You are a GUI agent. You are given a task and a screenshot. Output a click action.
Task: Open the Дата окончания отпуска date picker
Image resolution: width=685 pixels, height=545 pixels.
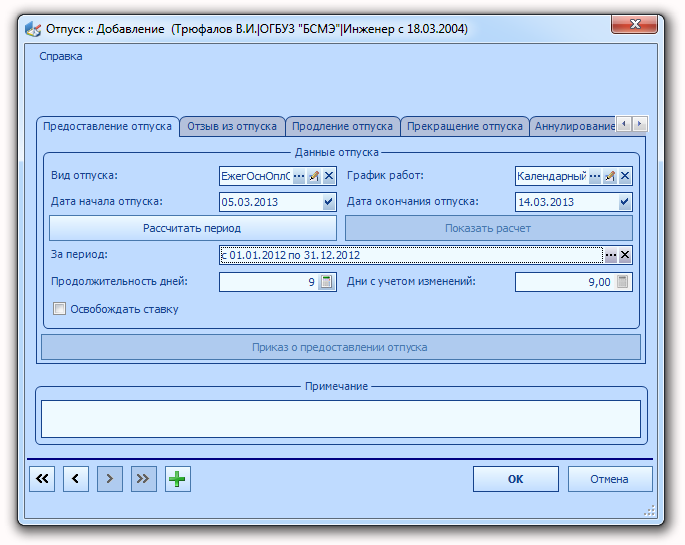coord(624,202)
